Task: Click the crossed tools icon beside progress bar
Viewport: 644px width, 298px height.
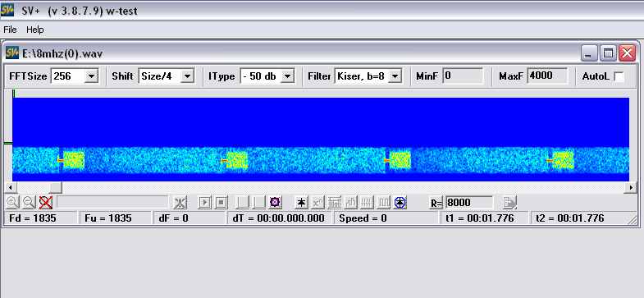Action: (x=180, y=202)
